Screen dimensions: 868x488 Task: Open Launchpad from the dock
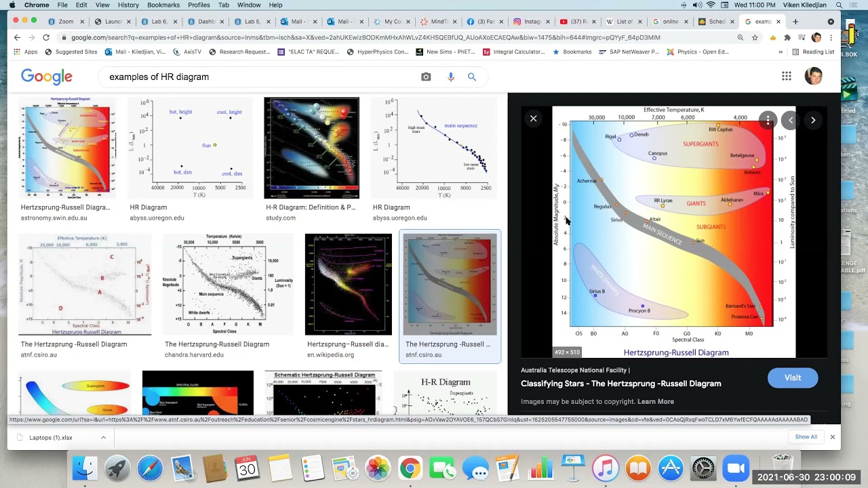[x=117, y=468]
